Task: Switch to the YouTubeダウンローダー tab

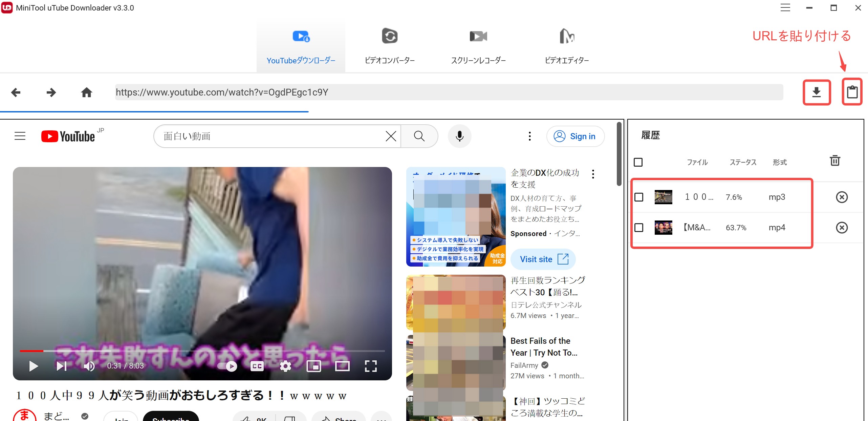Action: point(301,46)
